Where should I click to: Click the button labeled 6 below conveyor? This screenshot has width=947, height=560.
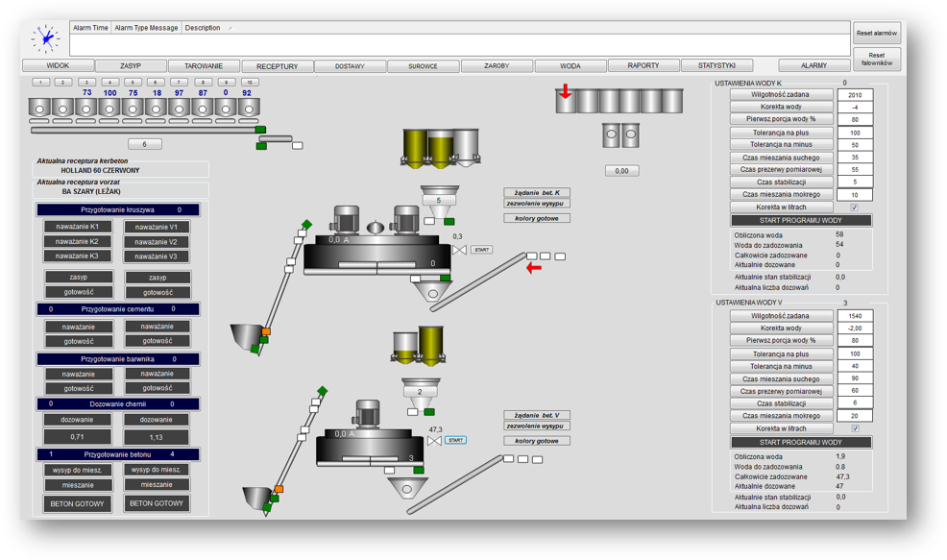[144, 144]
